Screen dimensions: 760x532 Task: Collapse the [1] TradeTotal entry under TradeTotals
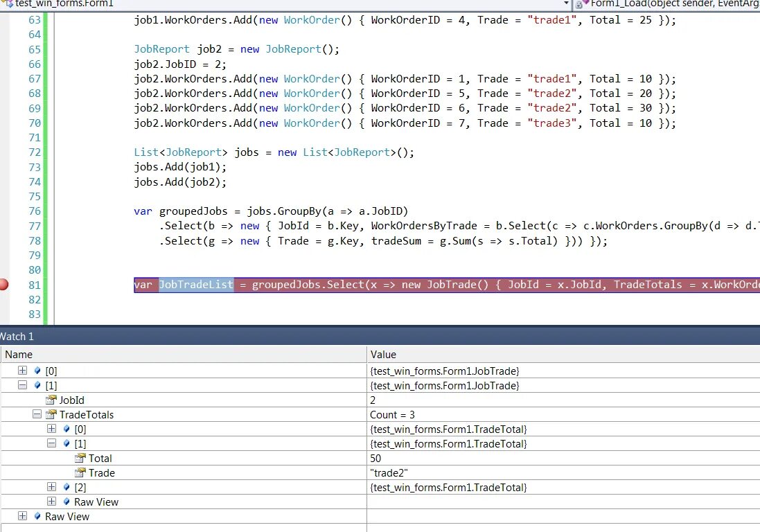51,443
